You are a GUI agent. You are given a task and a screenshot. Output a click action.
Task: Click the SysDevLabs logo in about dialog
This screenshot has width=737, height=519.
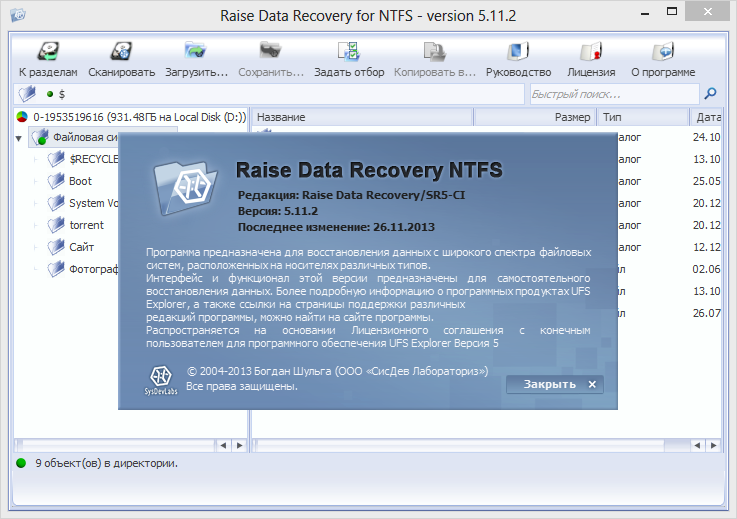pos(161,380)
